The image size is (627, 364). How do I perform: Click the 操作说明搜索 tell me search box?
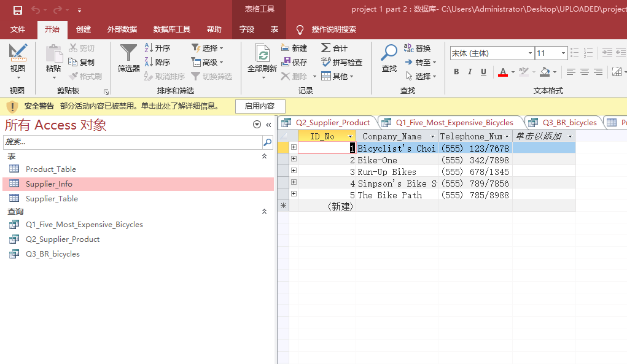tap(334, 29)
